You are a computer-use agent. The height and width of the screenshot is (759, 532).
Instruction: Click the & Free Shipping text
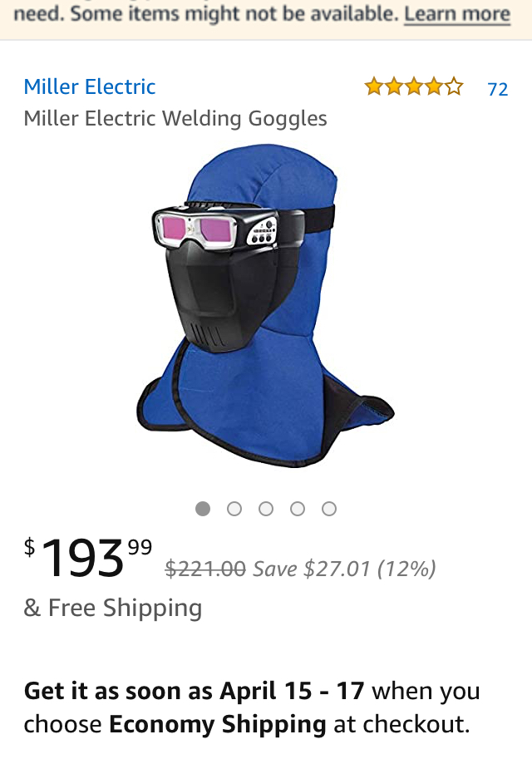(113, 608)
